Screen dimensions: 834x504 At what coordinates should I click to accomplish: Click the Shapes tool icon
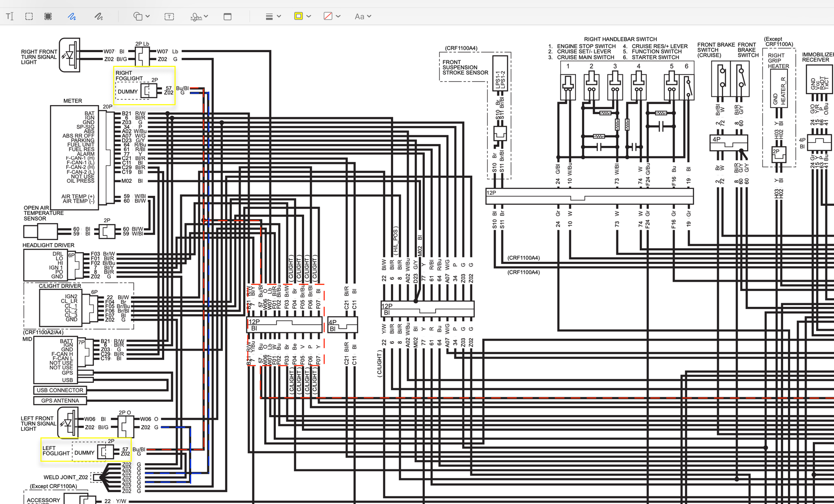[x=138, y=16]
